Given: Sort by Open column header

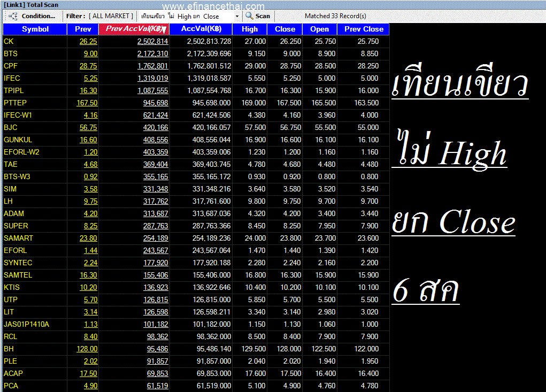Looking at the screenshot, I should (320, 29).
